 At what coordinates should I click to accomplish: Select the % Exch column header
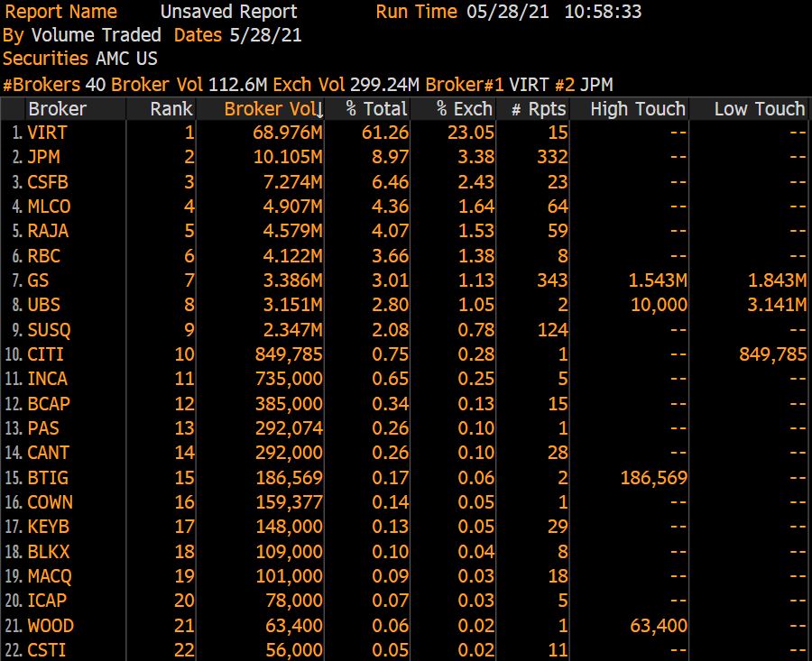pyautogui.click(x=454, y=109)
